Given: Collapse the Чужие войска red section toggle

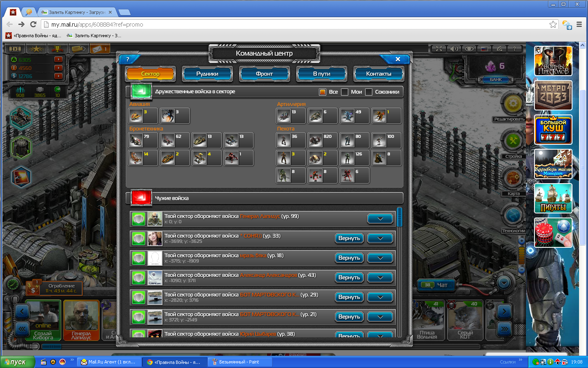Looking at the screenshot, I should coord(141,198).
